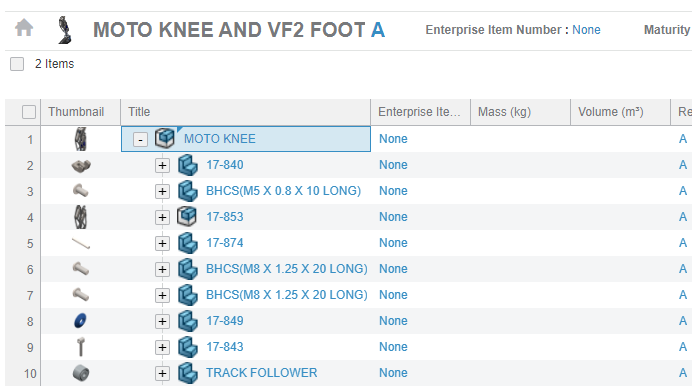Click the MOTO KNEE assembly icon
692x386 pixels.
click(x=165, y=139)
